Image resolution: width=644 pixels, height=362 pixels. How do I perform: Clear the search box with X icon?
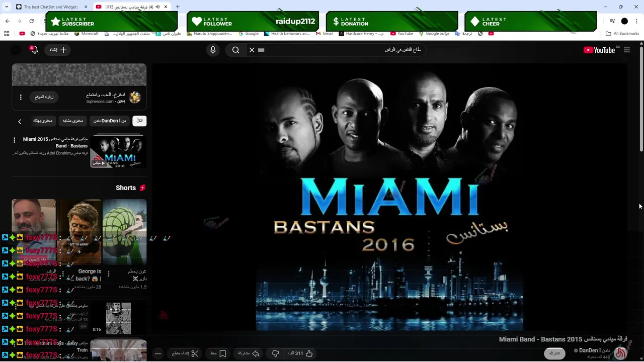pos(252,50)
